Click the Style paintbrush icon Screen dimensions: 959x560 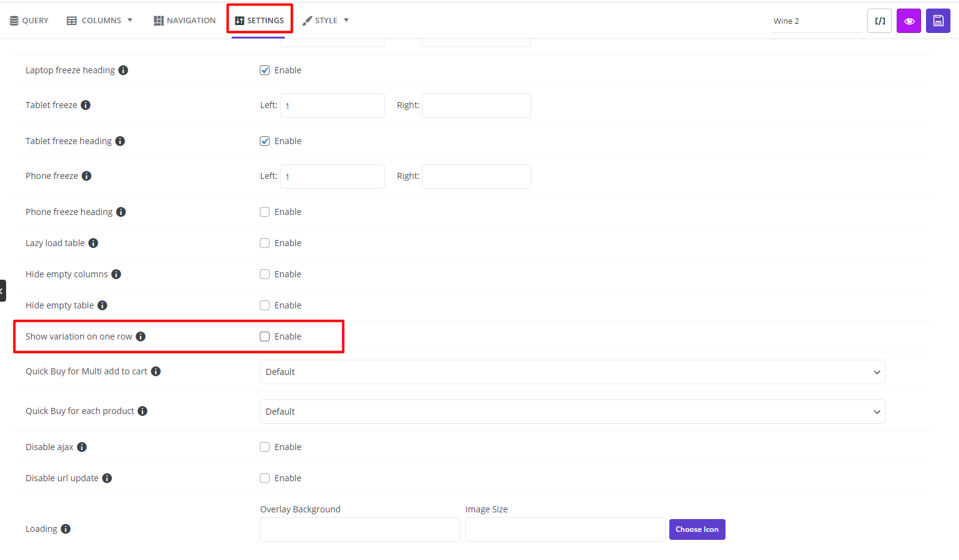[307, 21]
